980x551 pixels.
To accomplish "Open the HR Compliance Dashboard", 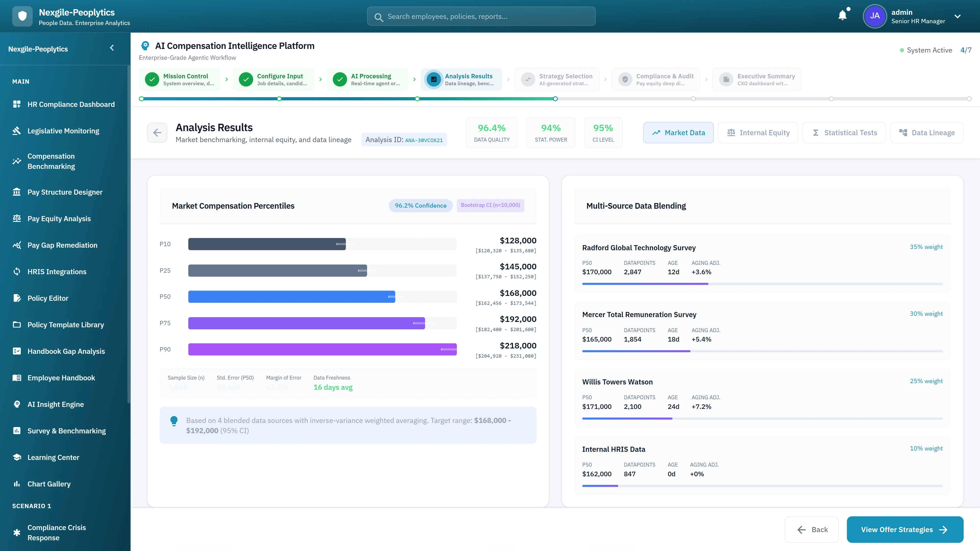I will [x=71, y=104].
